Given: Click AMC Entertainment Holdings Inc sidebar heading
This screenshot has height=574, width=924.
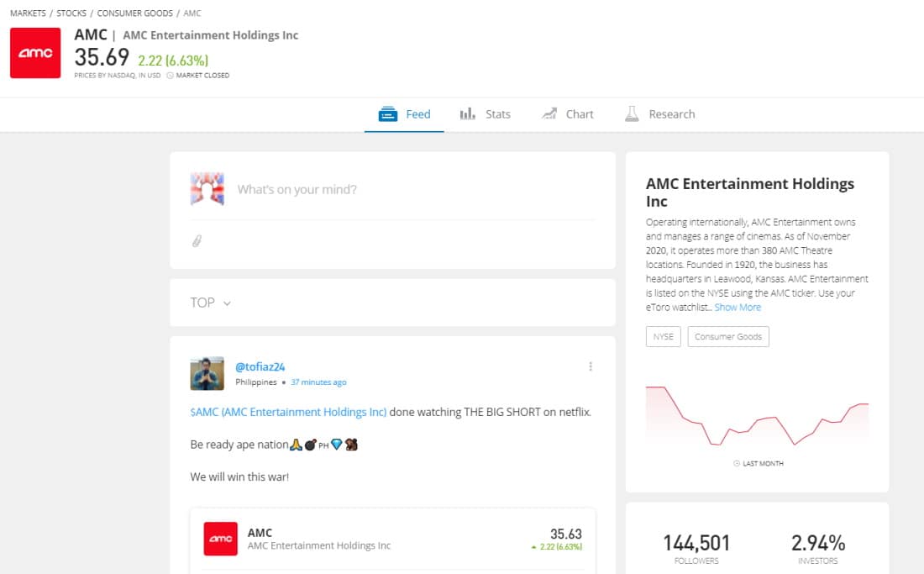Looking at the screenshot, I should [749, 192].
